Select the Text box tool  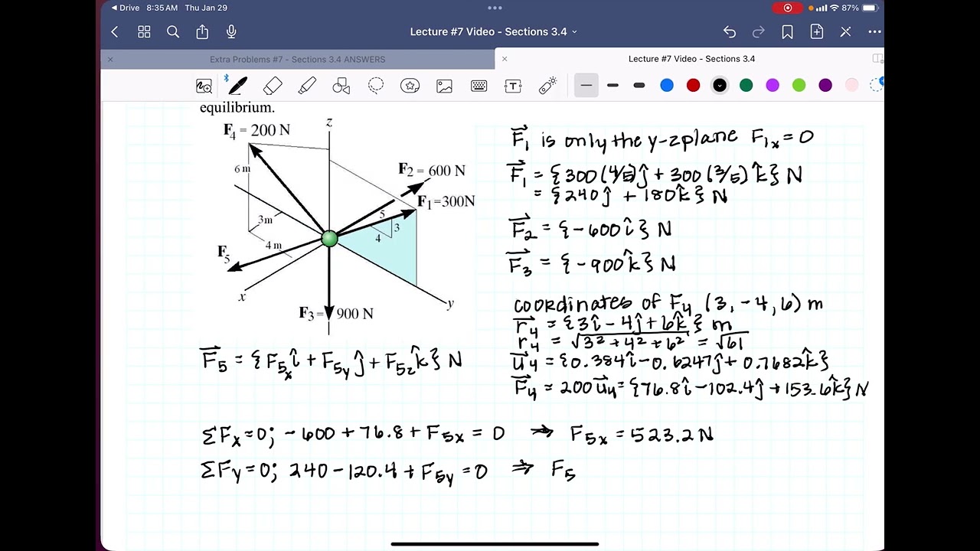click(514, 86)
